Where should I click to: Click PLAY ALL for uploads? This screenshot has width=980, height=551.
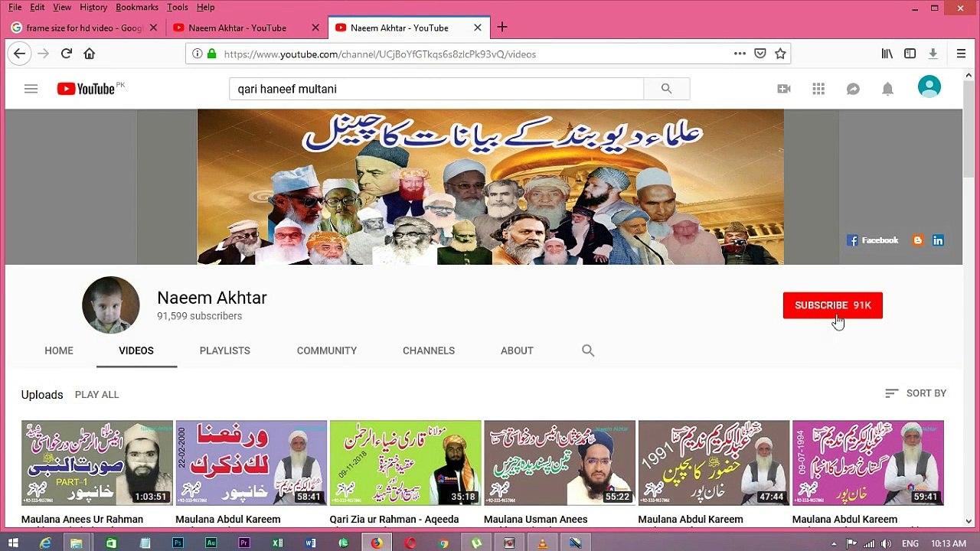(x=96, y=395)
